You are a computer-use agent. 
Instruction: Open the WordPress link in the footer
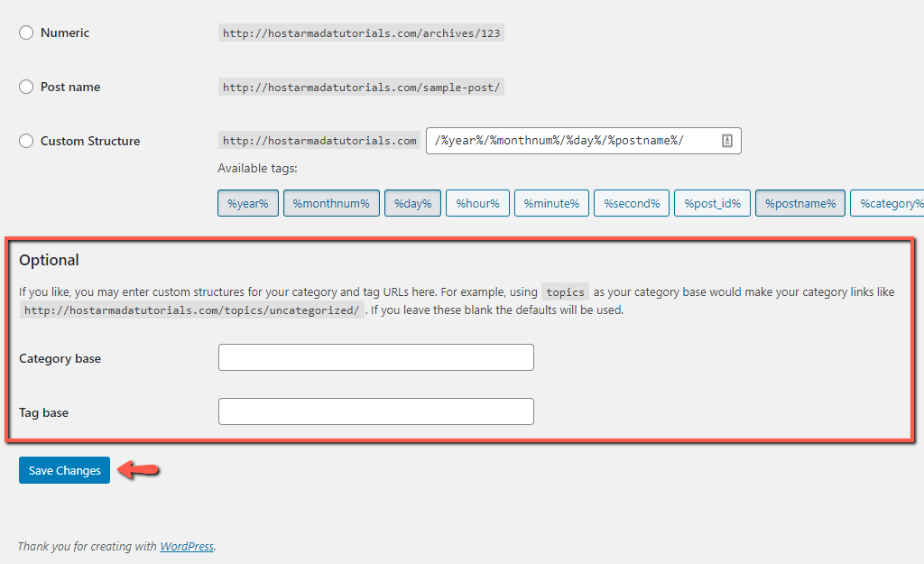[x=186, y=546]
